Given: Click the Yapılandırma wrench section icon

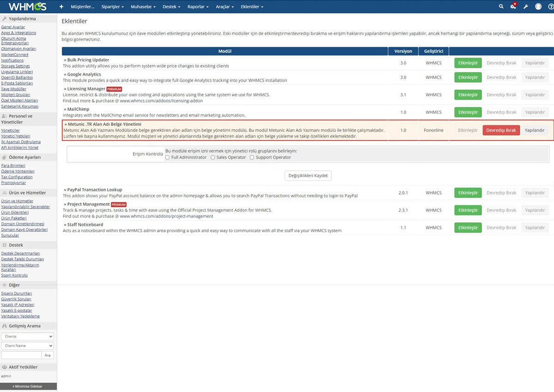Looking at the screenshot, I should pyautogui.click(x=4, y=19).
